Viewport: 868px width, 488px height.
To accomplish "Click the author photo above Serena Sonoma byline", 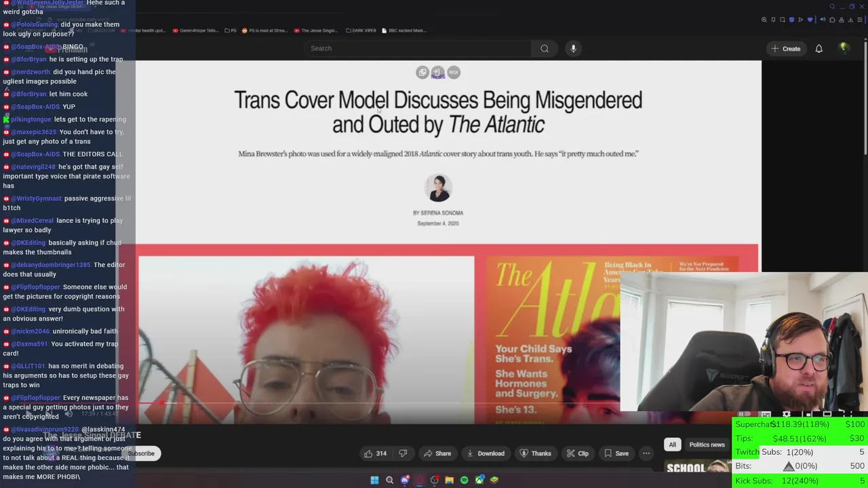I will pyautogui.click(x=438, y=188).
